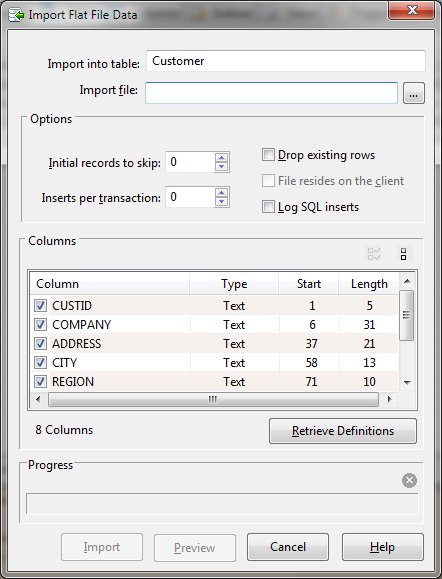Viewport: 442px width, 579px height.
Task: Click the column list scroll down arrow
Action: (x=407, y=383)
